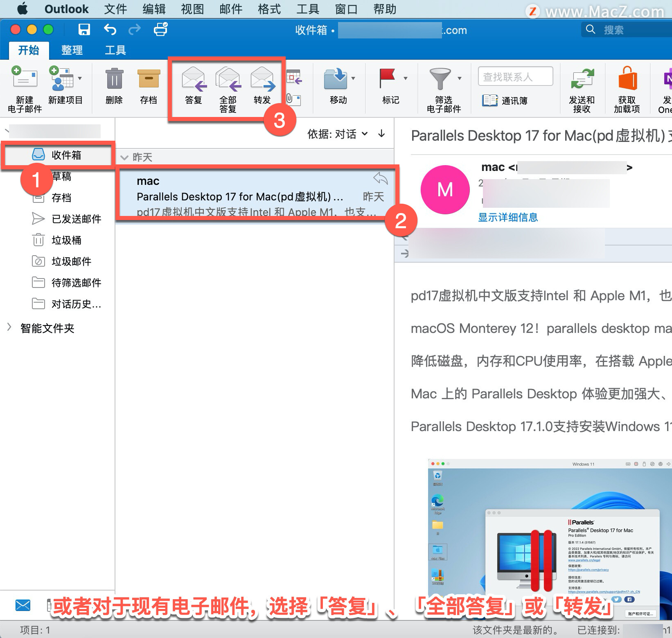The image size is (672, 638).
Task: Open the Apple menu
Action: click(x=22, y=9)
